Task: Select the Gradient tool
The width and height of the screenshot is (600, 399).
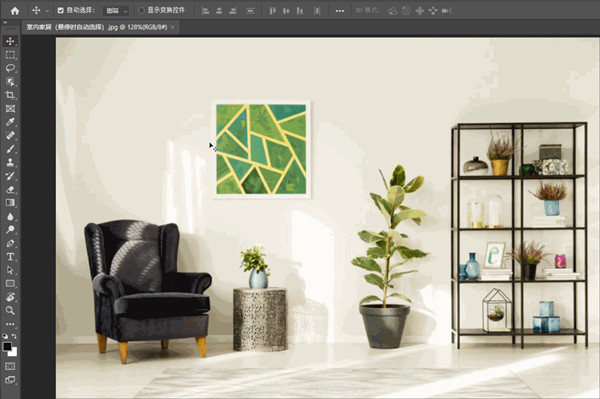Action: click(x=10, y=203)
